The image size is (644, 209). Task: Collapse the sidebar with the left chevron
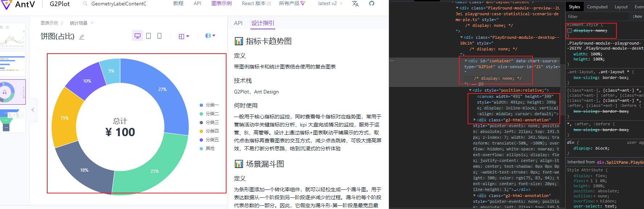pos(33,110)
